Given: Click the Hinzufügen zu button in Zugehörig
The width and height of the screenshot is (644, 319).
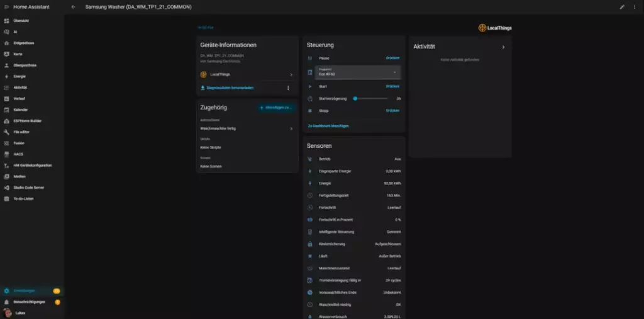Looking at the screenshot, I should [x=276, y=108].
